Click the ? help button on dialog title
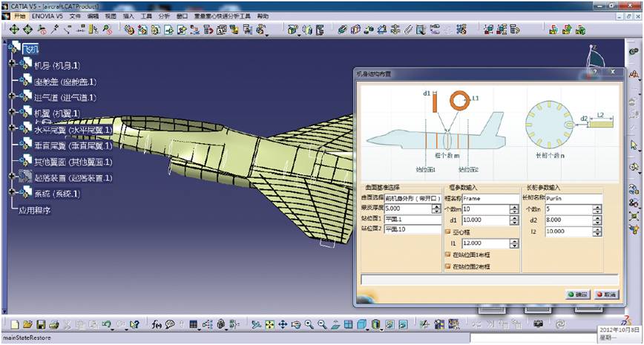 click(595, 71)
